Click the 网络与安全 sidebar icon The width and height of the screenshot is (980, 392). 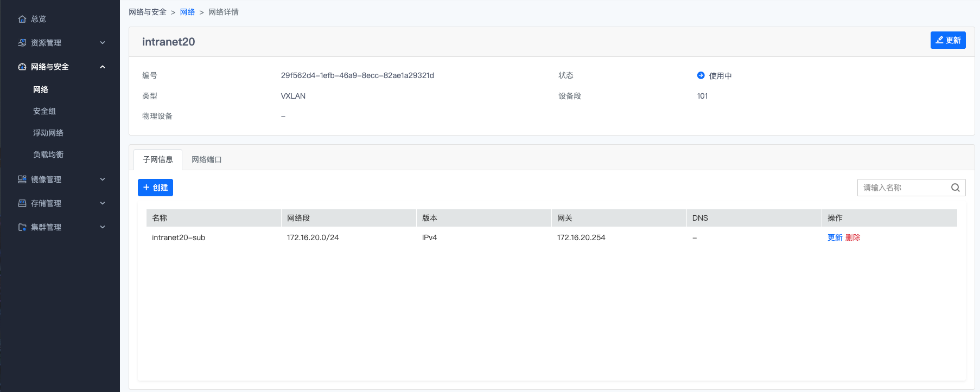pyautogui.click(x=22, y=67)
